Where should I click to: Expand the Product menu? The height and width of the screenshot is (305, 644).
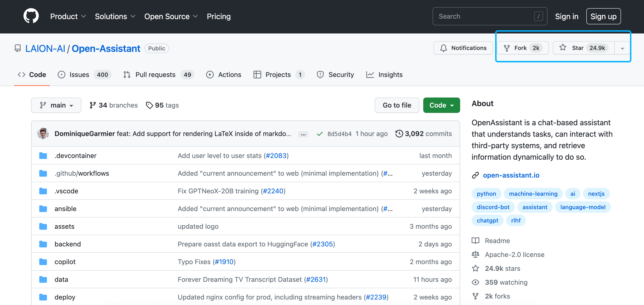pos(68,16)
